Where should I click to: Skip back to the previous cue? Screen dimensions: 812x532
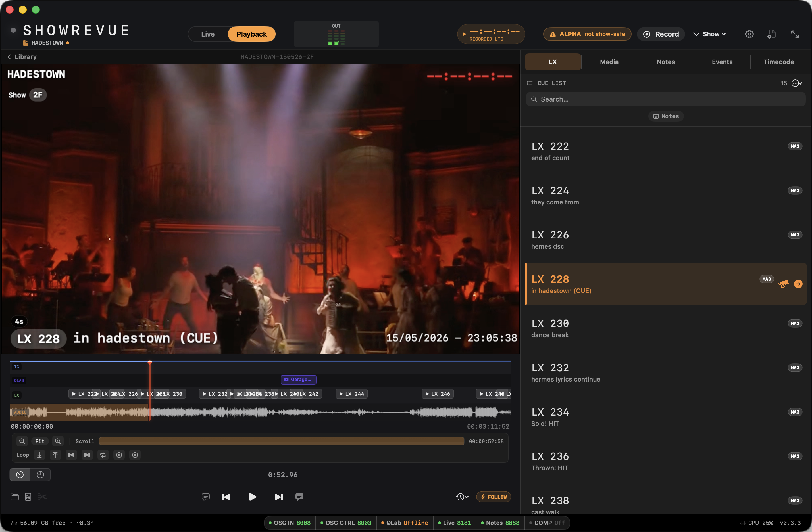(226, 497)
